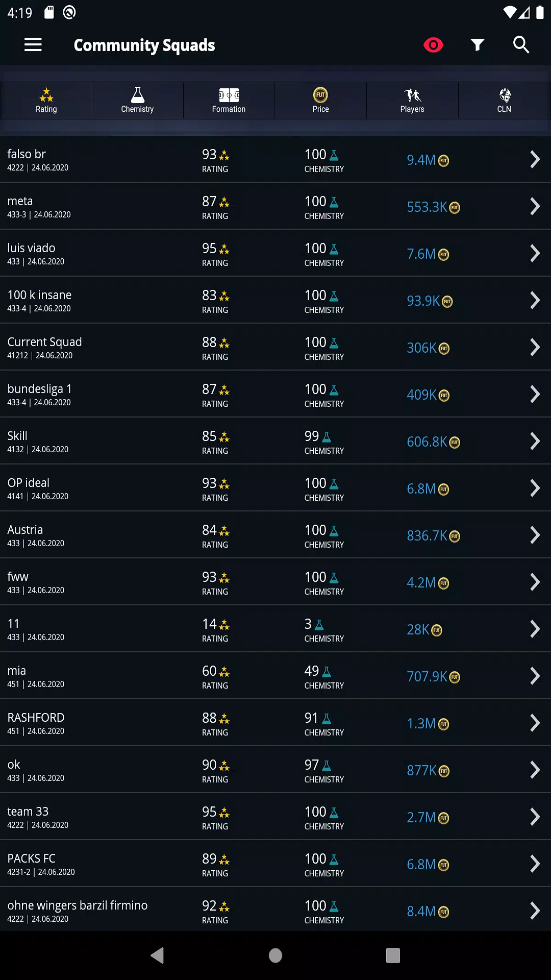Screen dimensions: 551x980
Task: Tap the Android home circle button
Action: [x=275, y=955]
